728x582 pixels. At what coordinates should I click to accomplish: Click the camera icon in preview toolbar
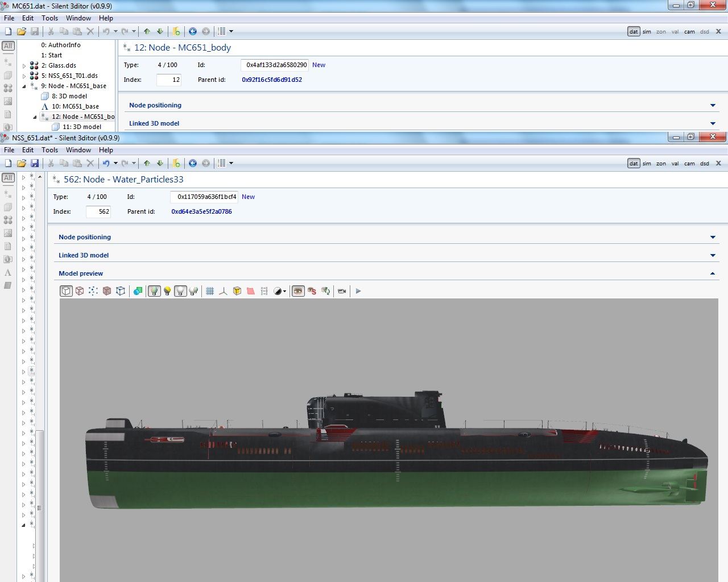point(342,291)
